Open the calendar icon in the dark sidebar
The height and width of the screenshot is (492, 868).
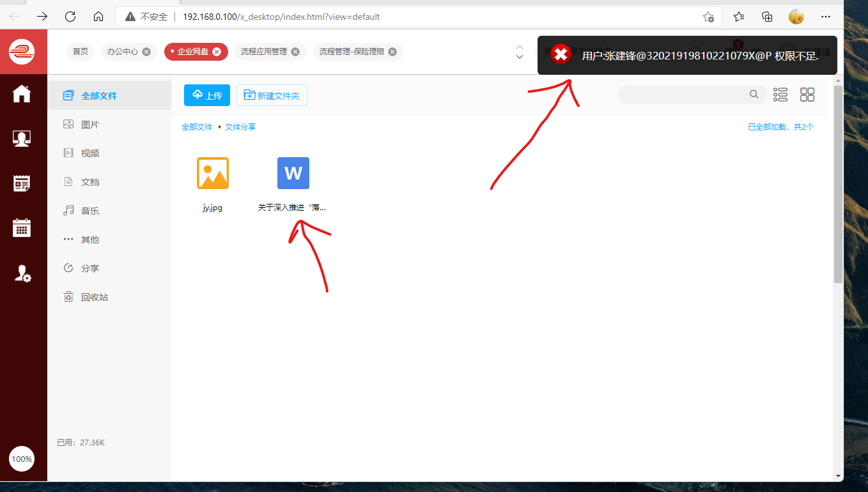[x=22, y=228]
